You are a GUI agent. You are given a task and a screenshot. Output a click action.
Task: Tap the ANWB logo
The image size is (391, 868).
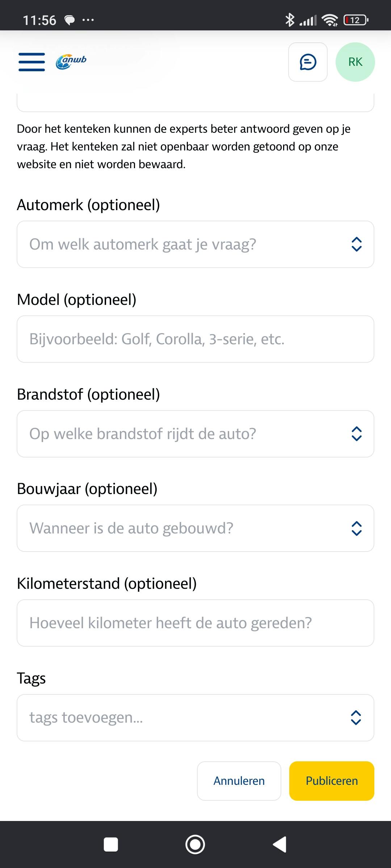coord(71,62)
